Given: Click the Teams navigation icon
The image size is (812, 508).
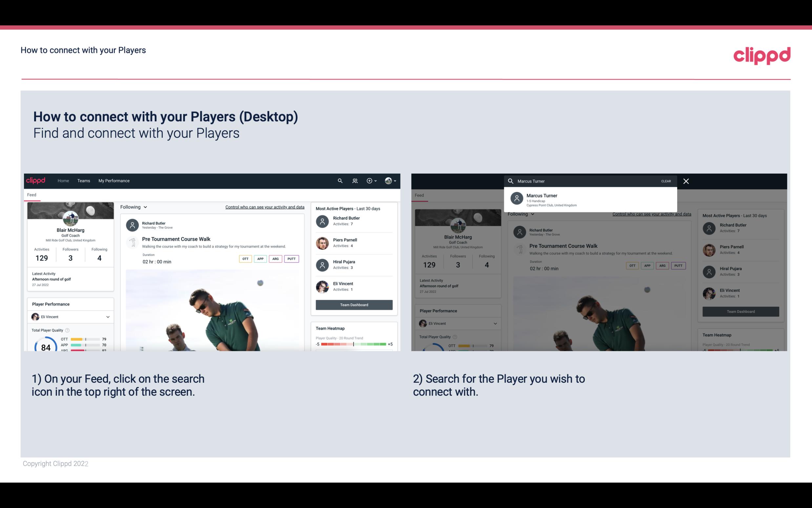Looking at the screenshot, I should tap(84, 180).
